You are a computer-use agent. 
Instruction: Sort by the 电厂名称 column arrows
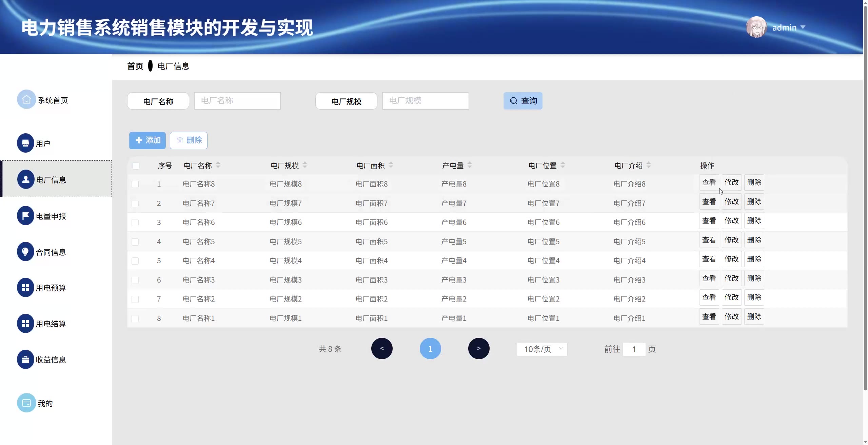[218, 165]
